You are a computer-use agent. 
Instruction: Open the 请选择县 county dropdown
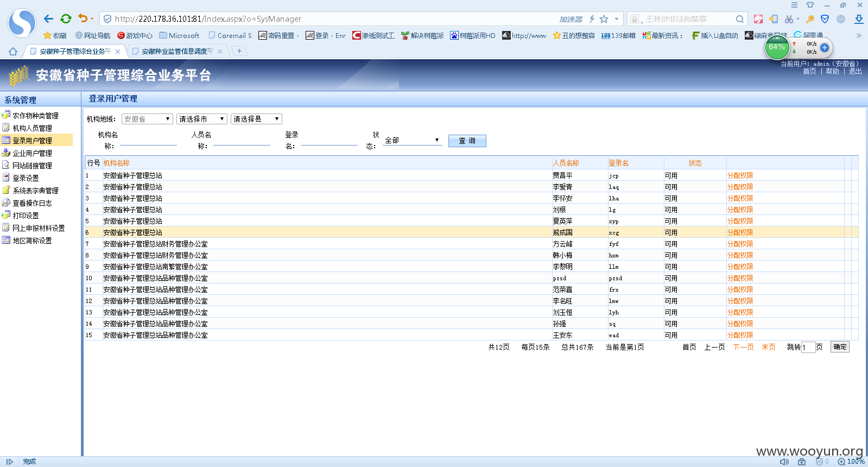(256, 119)
